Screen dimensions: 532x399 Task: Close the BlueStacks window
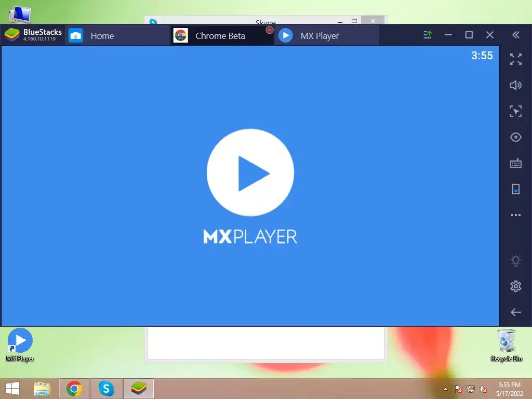click(x=489, y=35)
